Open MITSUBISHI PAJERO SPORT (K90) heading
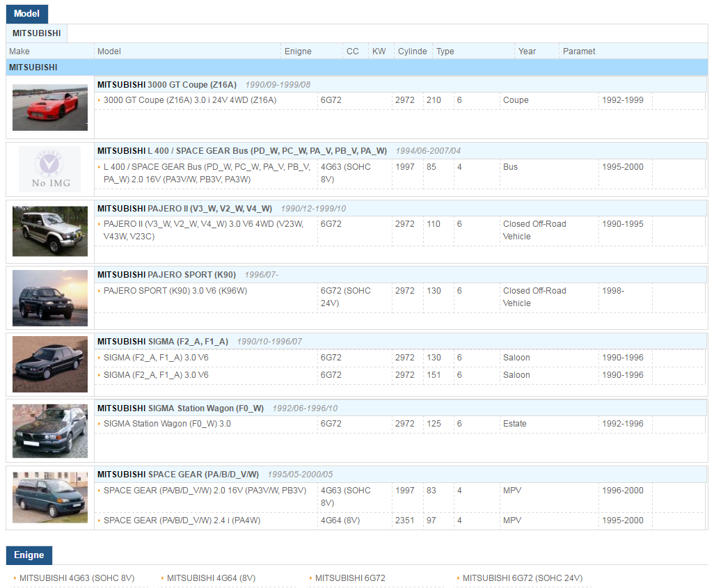 [x=166, y=275]
